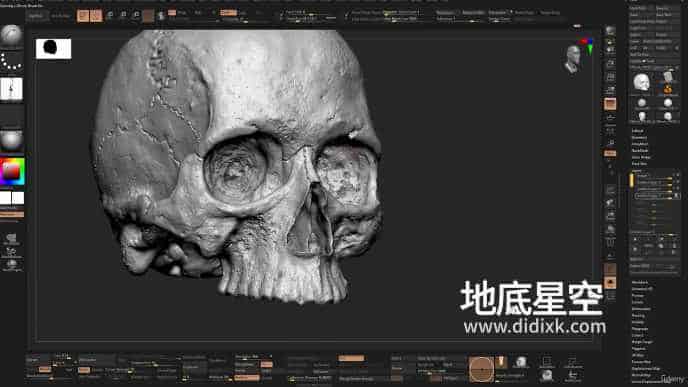Select the brush icon right of orange circle

[x=501, y=362]
